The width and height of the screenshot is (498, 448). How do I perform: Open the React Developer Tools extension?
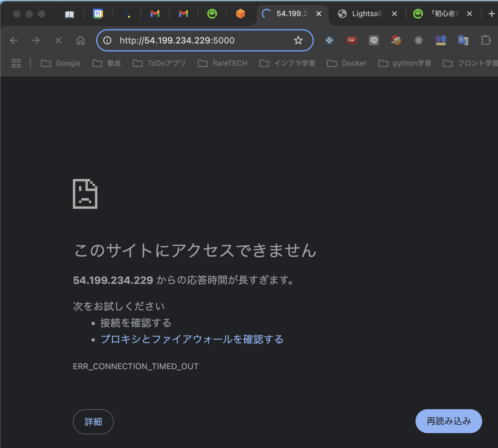tap(418, 40)
